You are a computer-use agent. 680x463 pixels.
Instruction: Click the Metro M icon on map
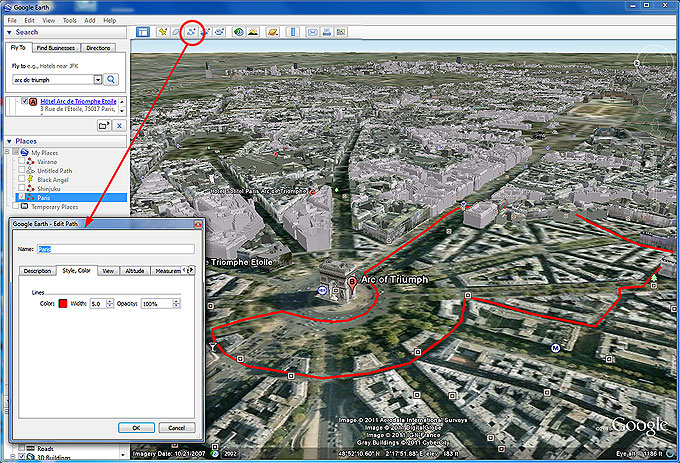pos(556,348)
